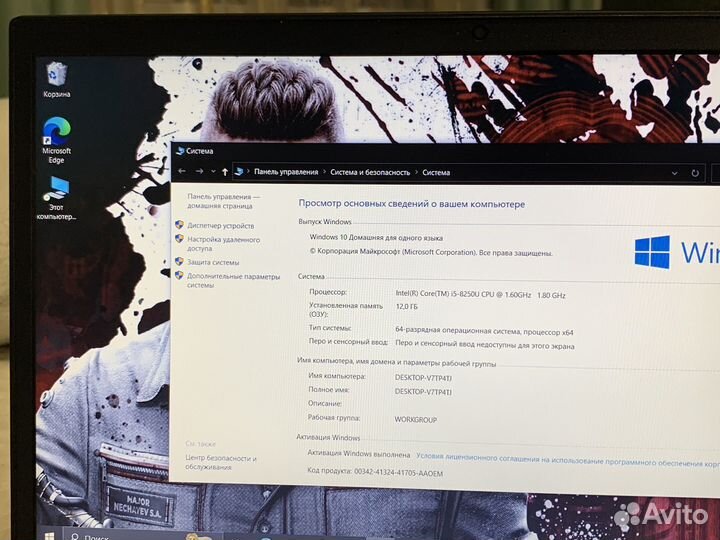Image resolution: width=720 pixels, height=540 pixels.
Task: Open Панель управления — домашняя страница link
Action: [223, 201]
